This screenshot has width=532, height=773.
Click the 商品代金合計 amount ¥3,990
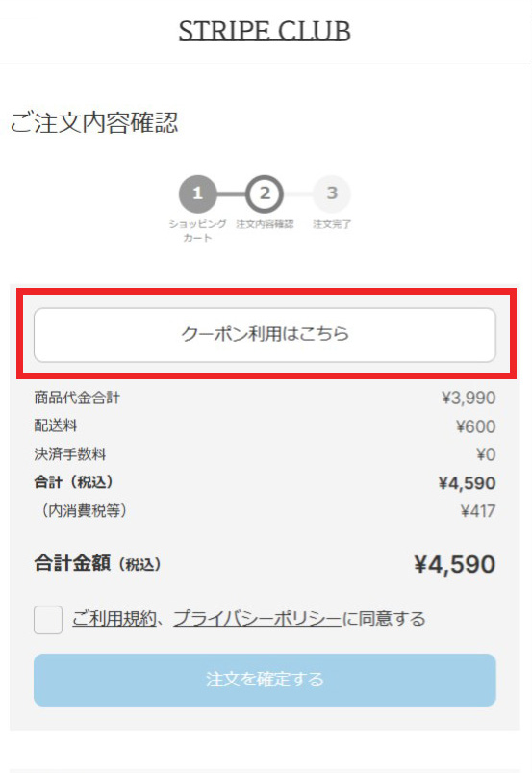469,398
